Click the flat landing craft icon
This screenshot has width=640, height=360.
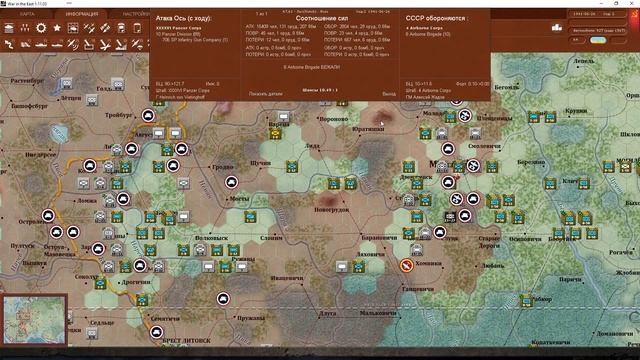(x=57, y=44)
